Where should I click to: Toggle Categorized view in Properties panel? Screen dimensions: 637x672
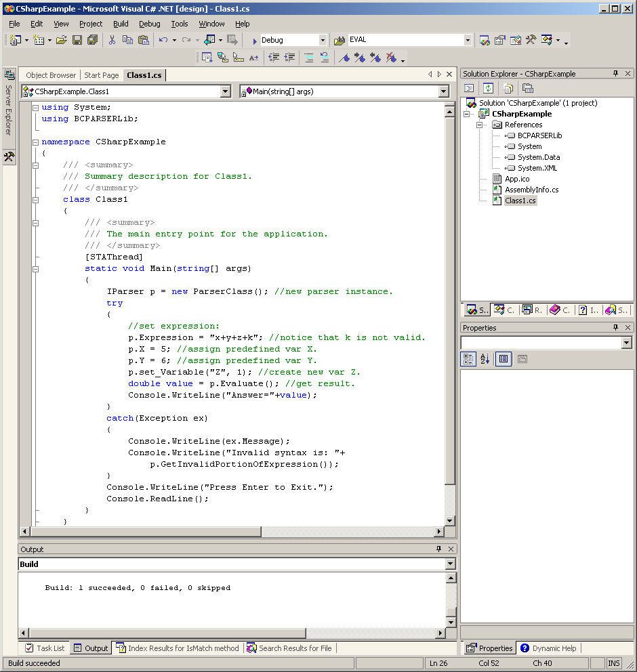(x=468, y=359)
